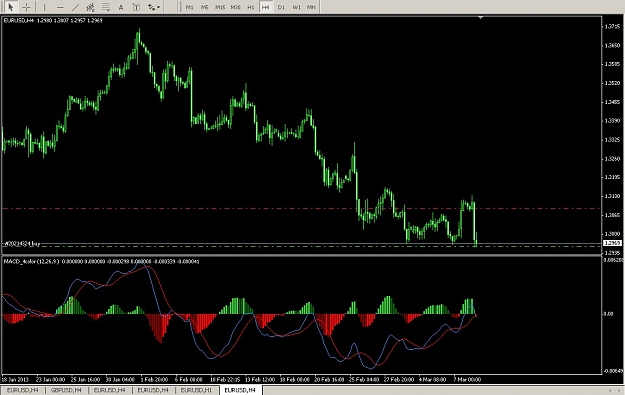Select the Trendline drawing tool

[75, 7]
